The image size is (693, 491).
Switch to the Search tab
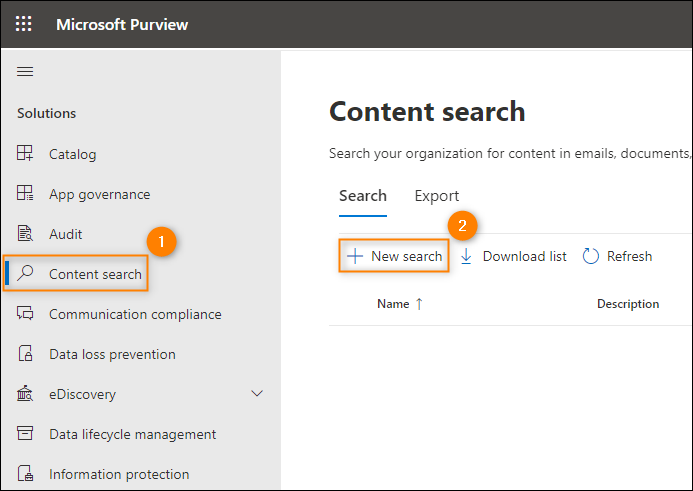(362, 196)
